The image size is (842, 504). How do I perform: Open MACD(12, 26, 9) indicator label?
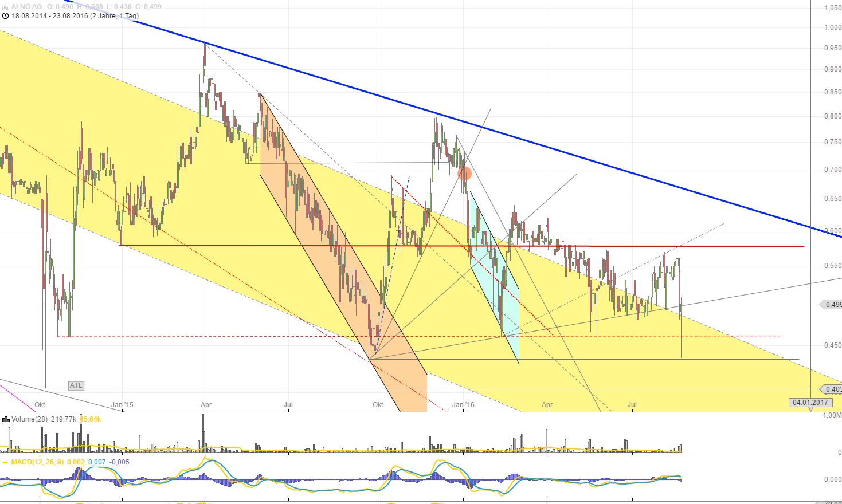(x=38, y=462)
